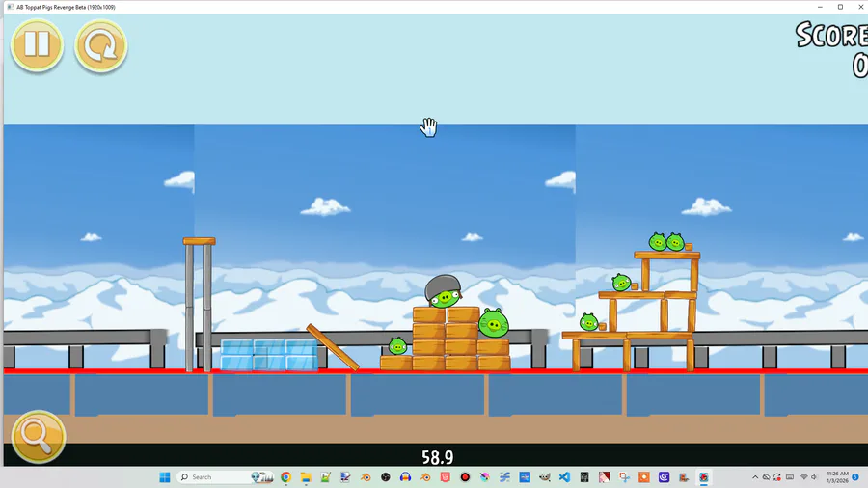Open the clock showing 11:26 AM
The height and width of the screenshot is (488, 868).
point(837,477)
